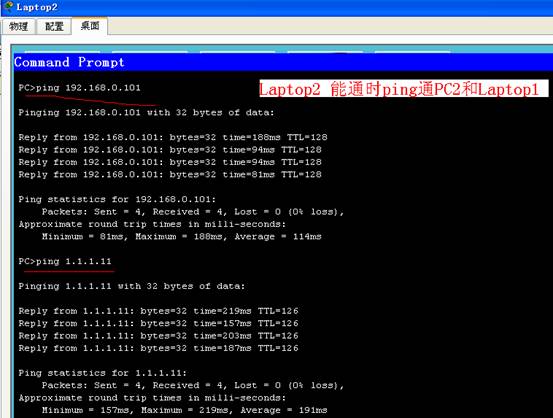The image size is (553, 418).
Task: Click the reply line with time=157ms
Action: tap(158, 323)
